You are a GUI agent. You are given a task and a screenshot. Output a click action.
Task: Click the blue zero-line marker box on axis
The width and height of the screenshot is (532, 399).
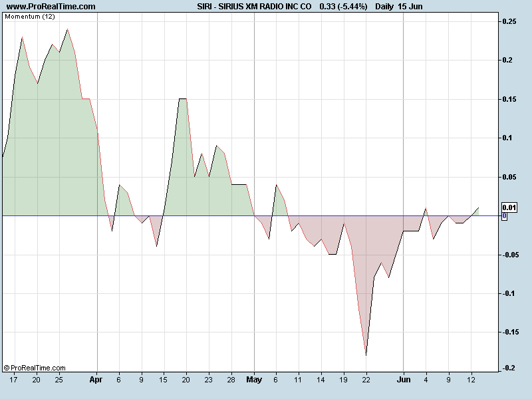pos(505,215)
